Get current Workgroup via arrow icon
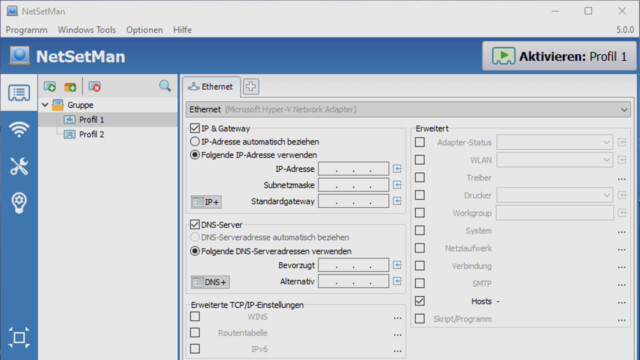Viewport: 640px width, 360px height. coord(622,213)
